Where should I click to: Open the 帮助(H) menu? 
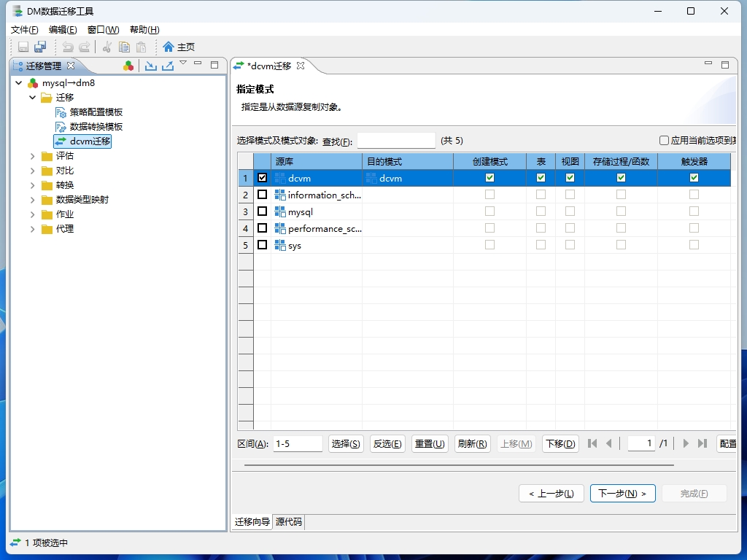click(144, 29)
